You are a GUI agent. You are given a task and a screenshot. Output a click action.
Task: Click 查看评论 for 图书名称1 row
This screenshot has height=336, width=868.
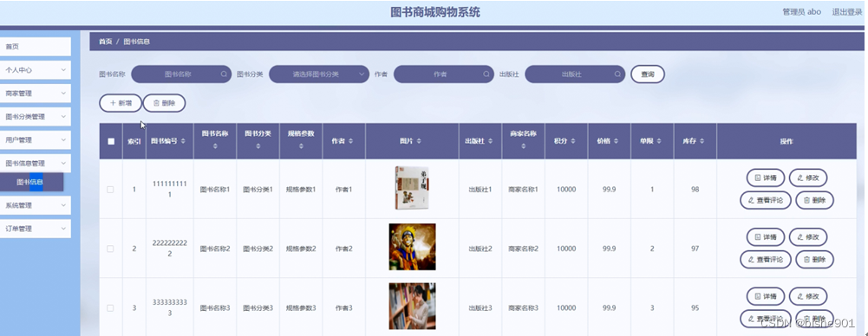(766, 200)
